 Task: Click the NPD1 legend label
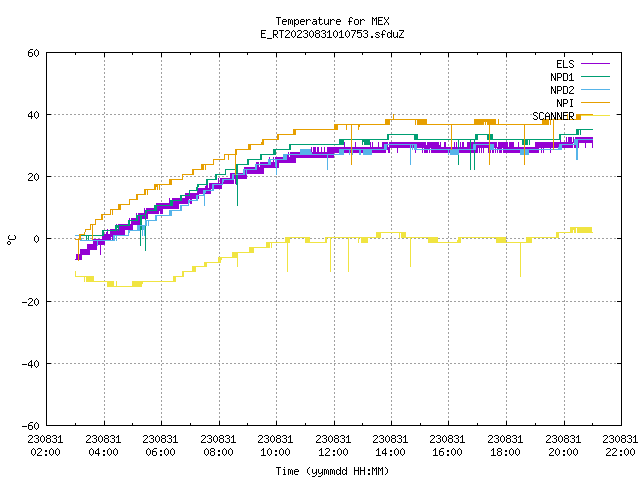pyautogui.click(x=562, y=77)
